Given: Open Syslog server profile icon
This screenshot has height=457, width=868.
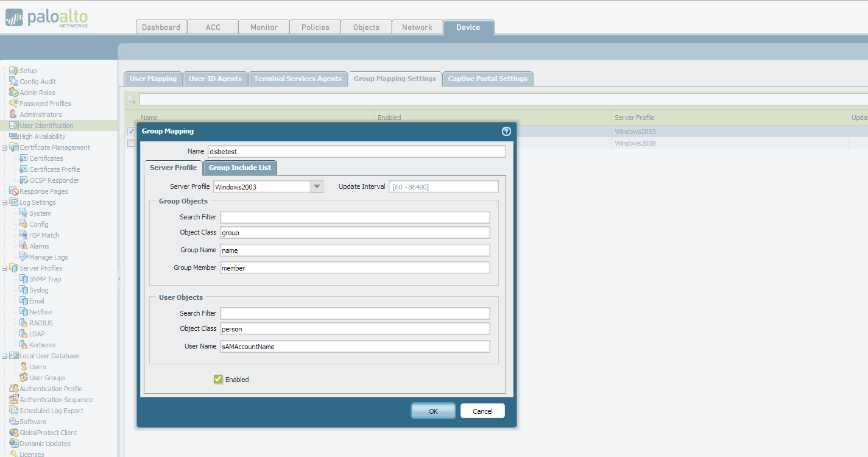Looking at the screenshot, I should (x=24, y=290).
